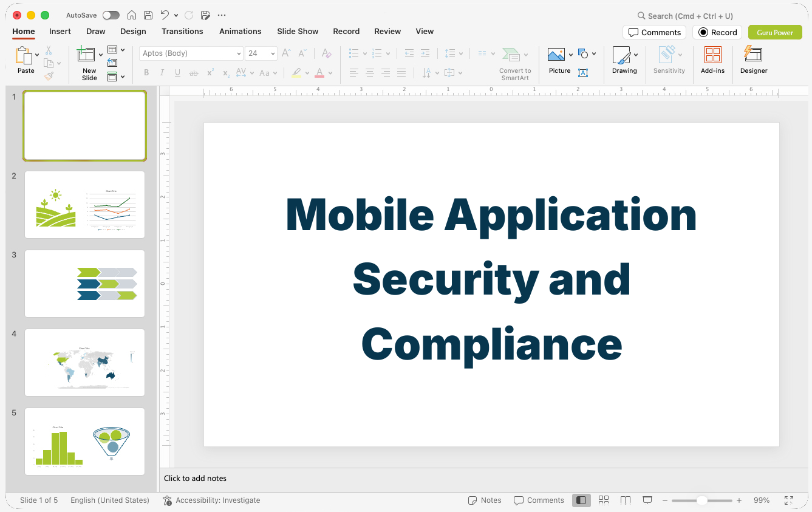Open the Change Case Aa dropdown
The height and width of the screenshot is (512, 812).
pyautogui.click(x=268, y=73)
